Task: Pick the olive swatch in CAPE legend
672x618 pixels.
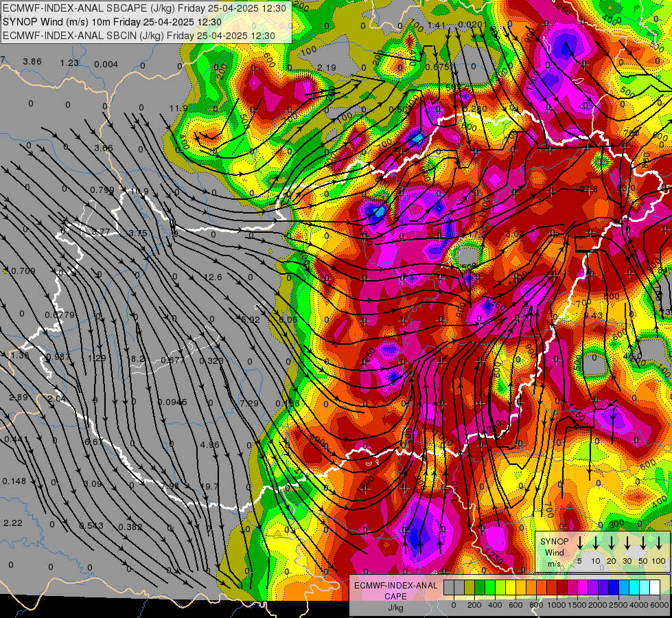Action: coord(470,588)
